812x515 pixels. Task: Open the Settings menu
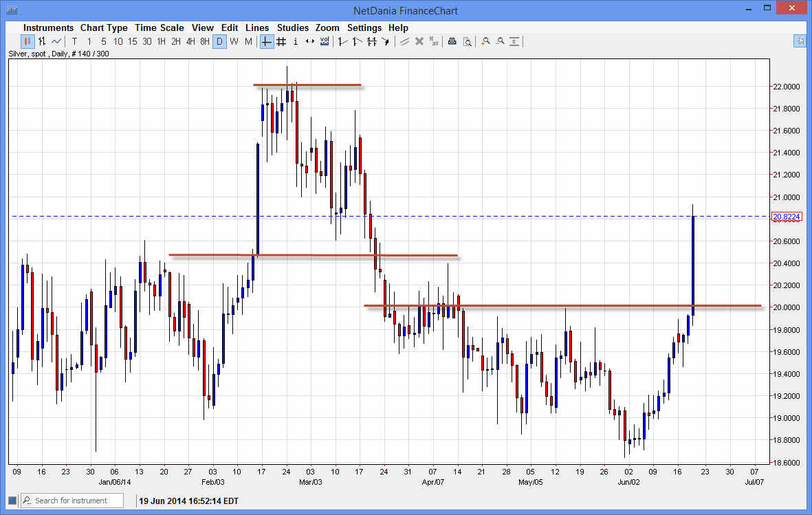(x=364, y=28)
